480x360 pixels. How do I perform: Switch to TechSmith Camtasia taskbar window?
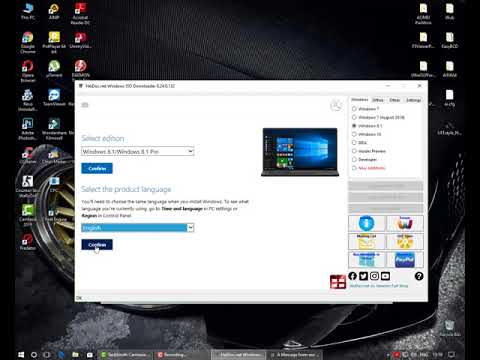coord(125,355)
